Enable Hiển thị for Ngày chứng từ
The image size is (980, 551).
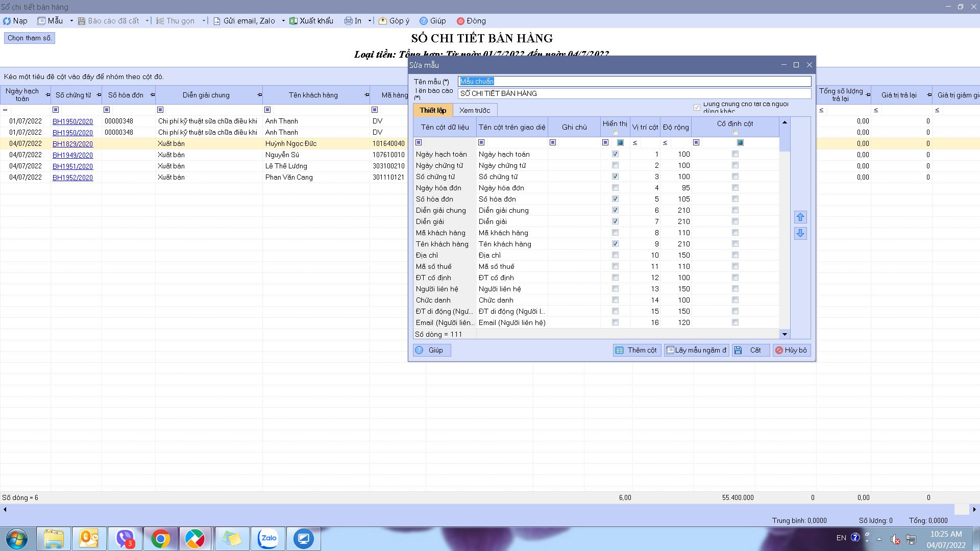(x=615, y=165)
